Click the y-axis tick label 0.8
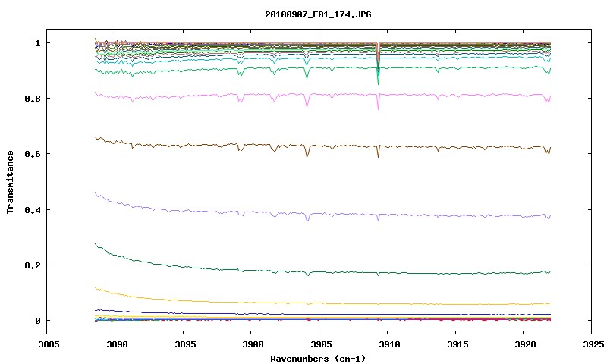The width and height of the screenshot is (607, 364). pyautogui.click(x=33, y=99)
